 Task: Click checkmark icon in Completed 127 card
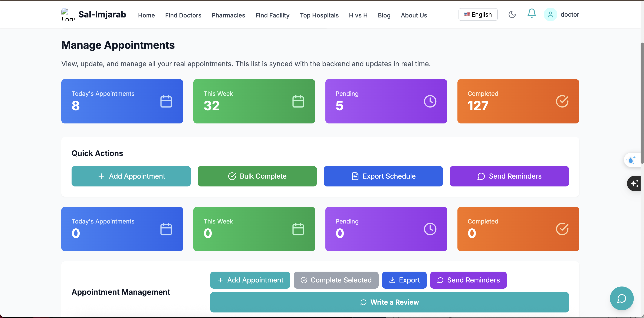(x=562, y=101)
